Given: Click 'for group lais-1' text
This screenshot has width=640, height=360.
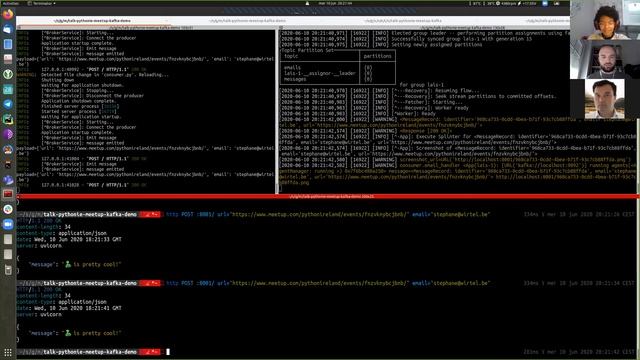Looking at the screenshot, I should [x=421, y=85].
